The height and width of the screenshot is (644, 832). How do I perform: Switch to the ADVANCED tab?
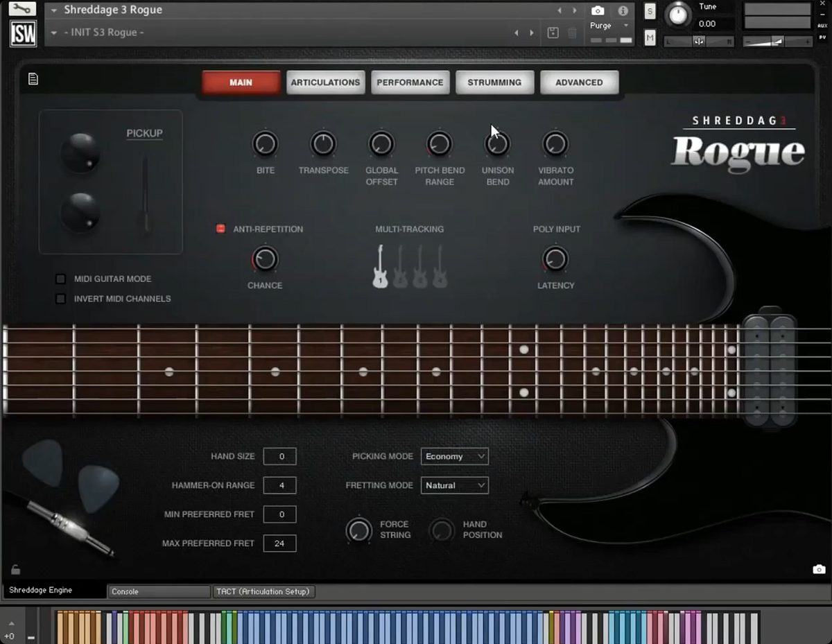pos(579,82)
